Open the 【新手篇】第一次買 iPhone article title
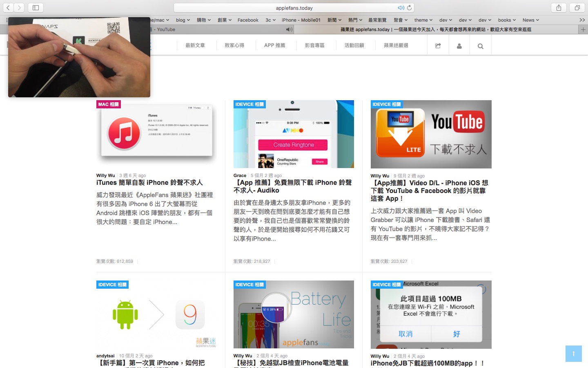Screen dimensions: 588x368 coord(151,363)
